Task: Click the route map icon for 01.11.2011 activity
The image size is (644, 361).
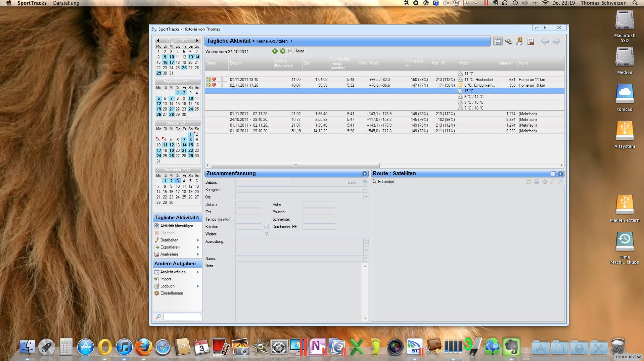Action: [x=209, y=80]
